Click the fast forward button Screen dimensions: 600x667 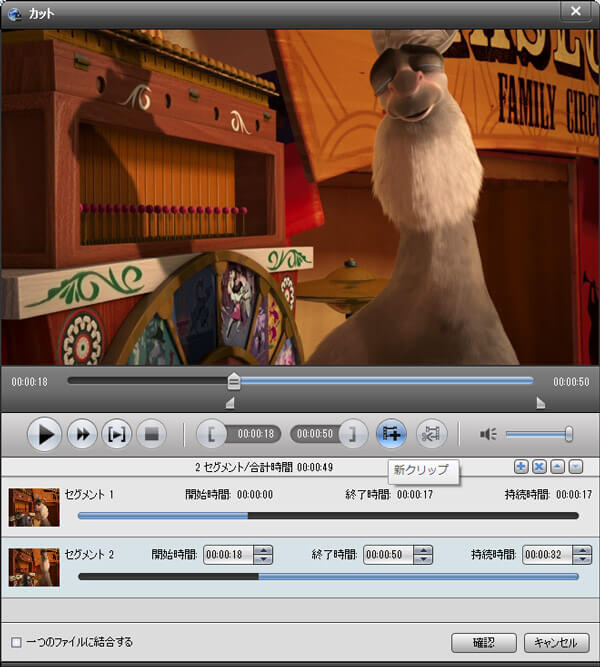(83, 434)
